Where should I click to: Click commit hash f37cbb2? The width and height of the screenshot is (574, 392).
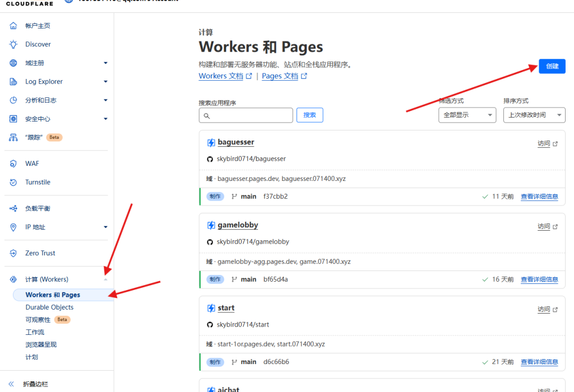[x=275, y=197]
